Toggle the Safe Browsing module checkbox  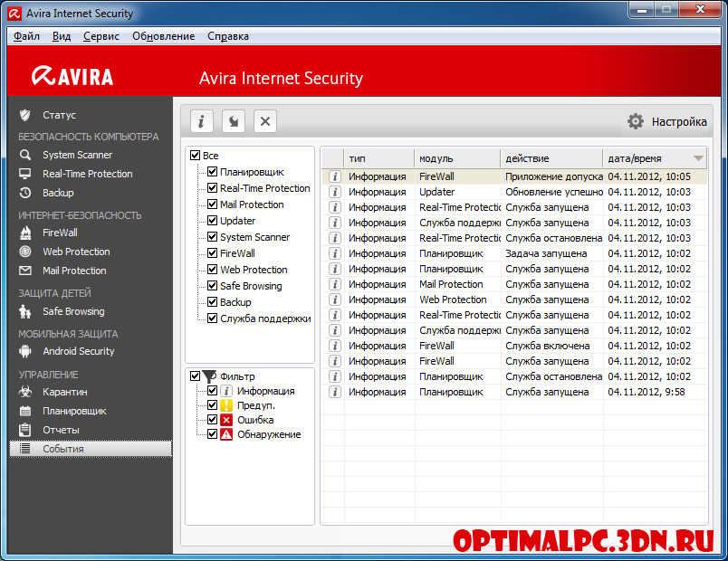pos(212,286)
